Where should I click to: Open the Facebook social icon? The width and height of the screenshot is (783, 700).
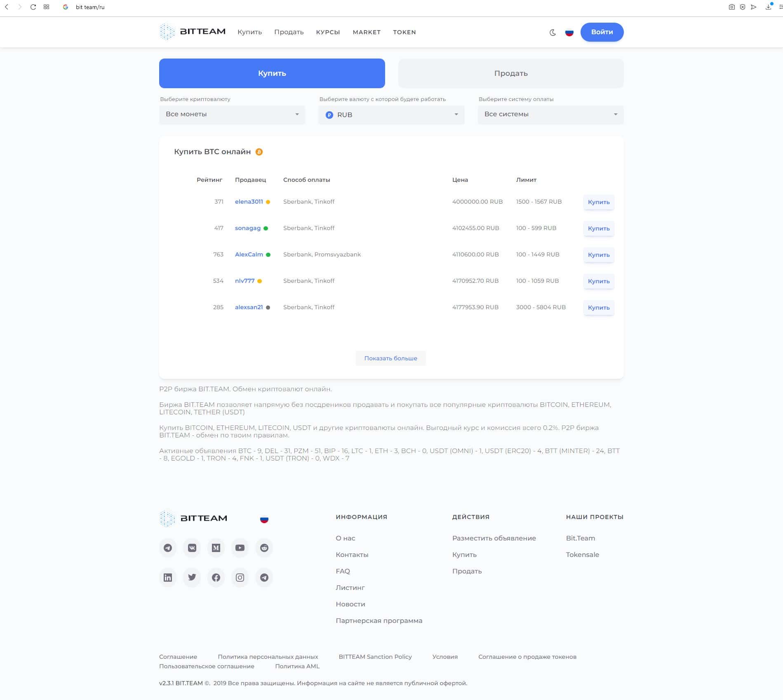tap(216, 578)
